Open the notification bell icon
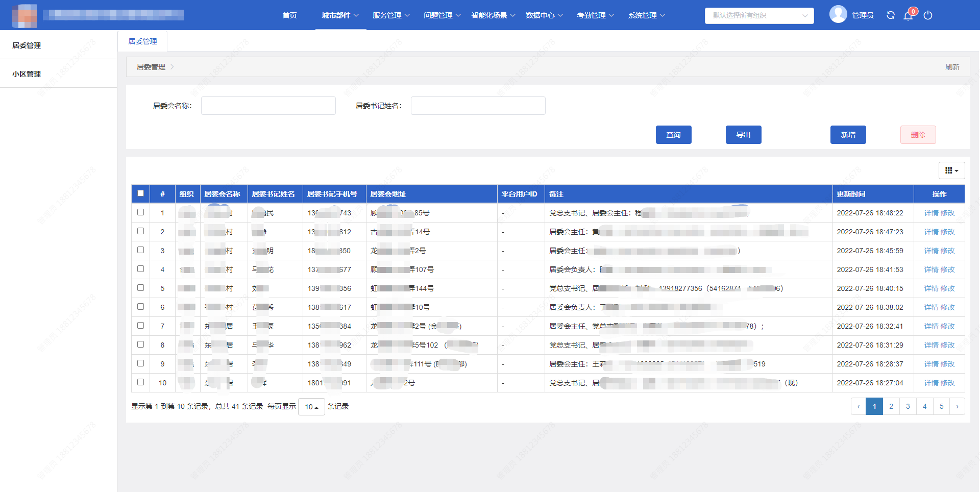Image resolution: width=980 pixels, height=492 pixels. [x=908, y=15]
